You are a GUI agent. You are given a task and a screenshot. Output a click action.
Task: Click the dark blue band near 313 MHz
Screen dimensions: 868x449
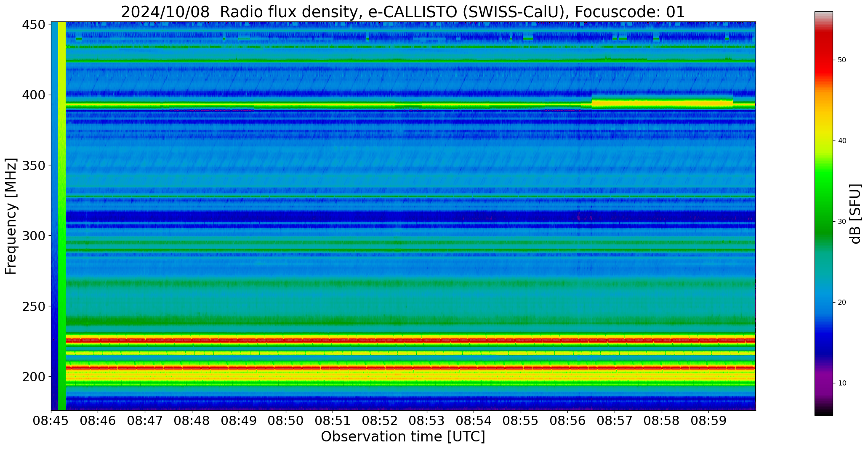pos(410,217)
